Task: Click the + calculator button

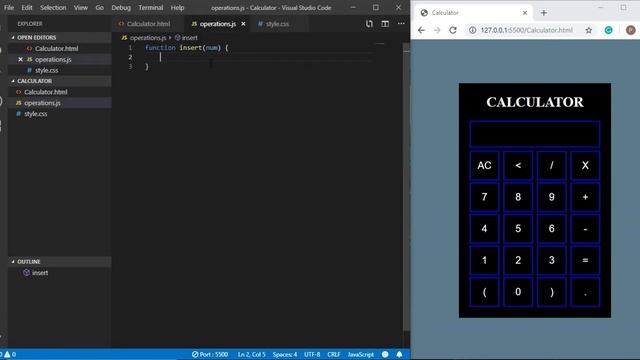Action: [585, 197]
